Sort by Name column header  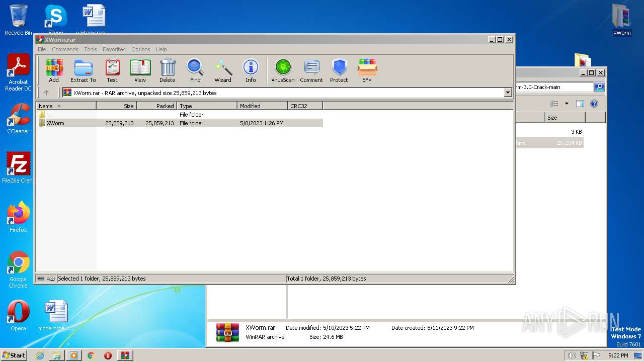coord(66,106)
